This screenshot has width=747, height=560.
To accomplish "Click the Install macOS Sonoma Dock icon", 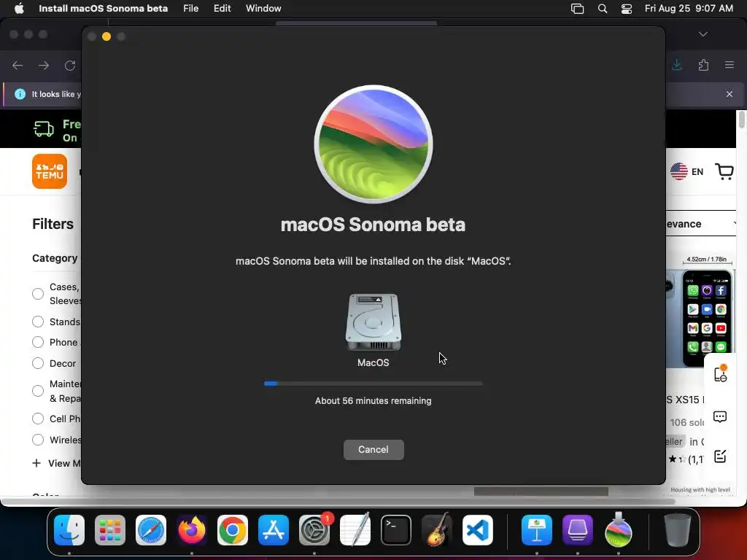I will click(619, 529).
